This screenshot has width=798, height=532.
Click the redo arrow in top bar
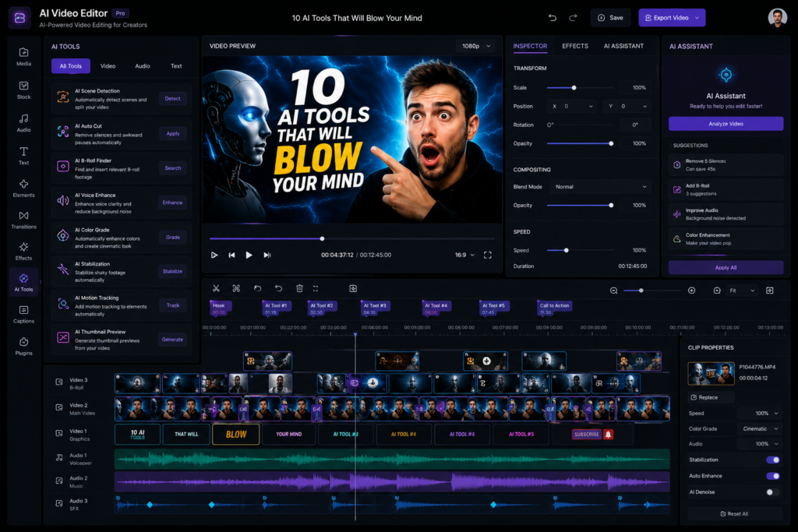(573, 18)
